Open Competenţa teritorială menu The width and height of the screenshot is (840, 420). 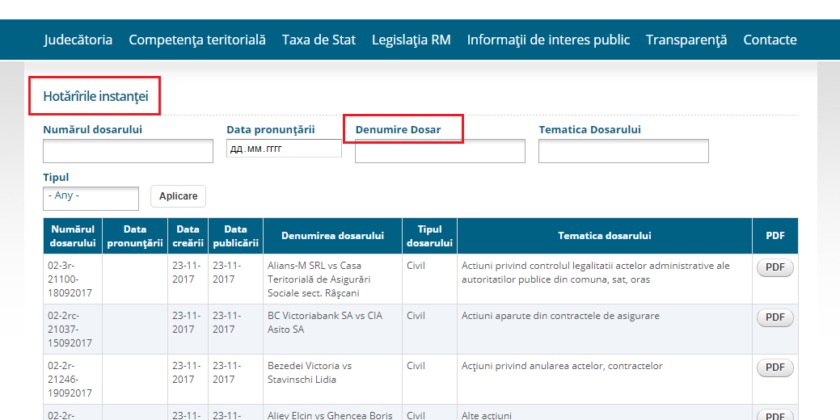point(197,40)
